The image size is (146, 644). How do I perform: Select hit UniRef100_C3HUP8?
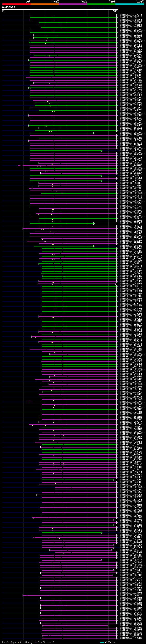pos(131,314)
